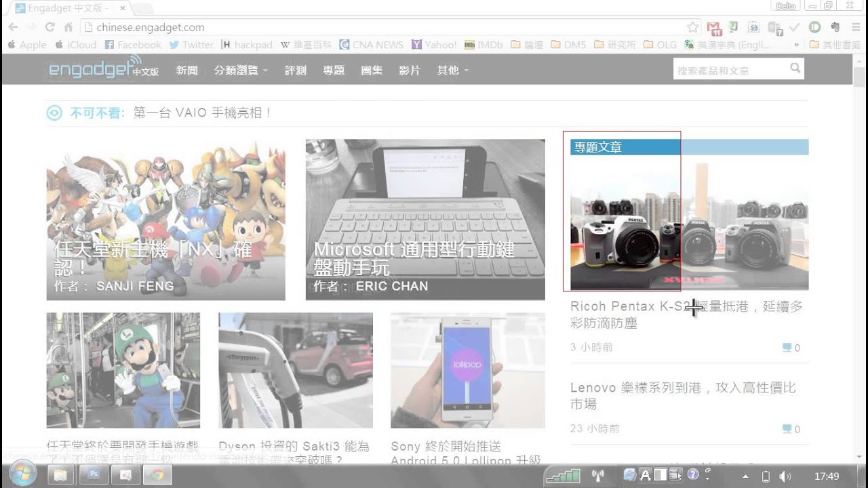Click author SANJI FENG
Viewport: 868px width, 488px height.
pos(135,286)
